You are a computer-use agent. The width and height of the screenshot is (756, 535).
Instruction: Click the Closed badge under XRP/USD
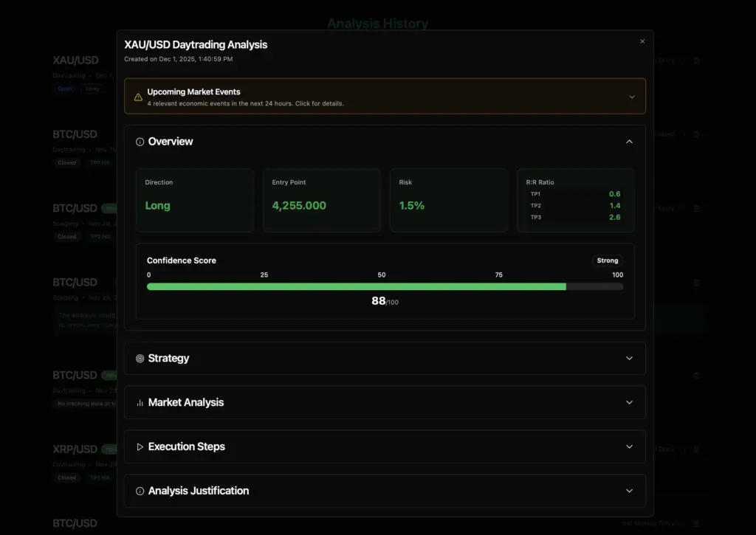pyautogui.click(x=66, y=477)
